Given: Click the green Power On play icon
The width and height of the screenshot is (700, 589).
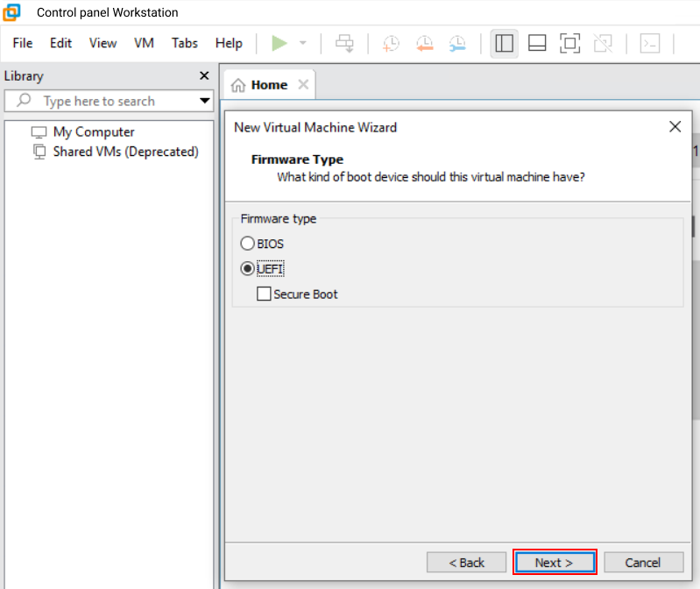Looking at the screenshot, I should [279, 44].
